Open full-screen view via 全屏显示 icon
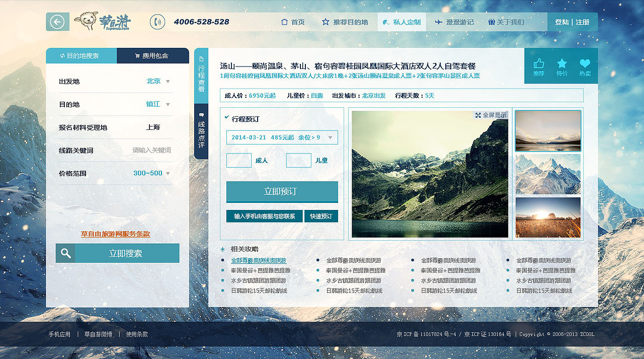The image size is (644, 359). point(478,115)
